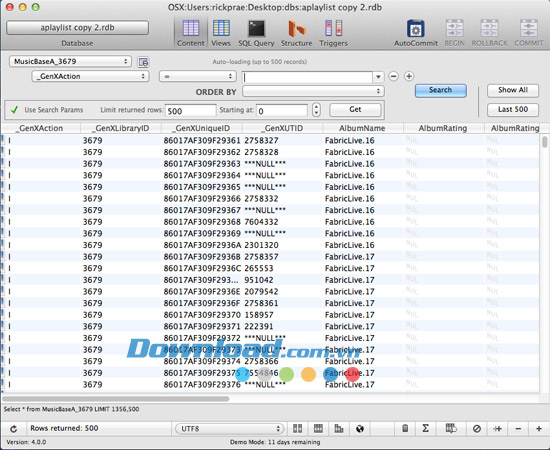Toggle AutoCommit mode
550x450 pixels.
[416, 33]
